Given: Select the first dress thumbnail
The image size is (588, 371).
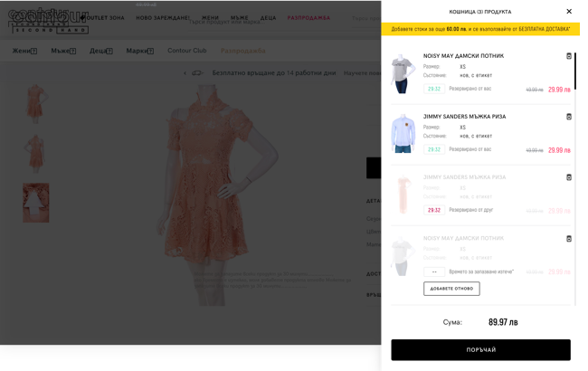Looking at the screenshot, I should pos(35,104).
